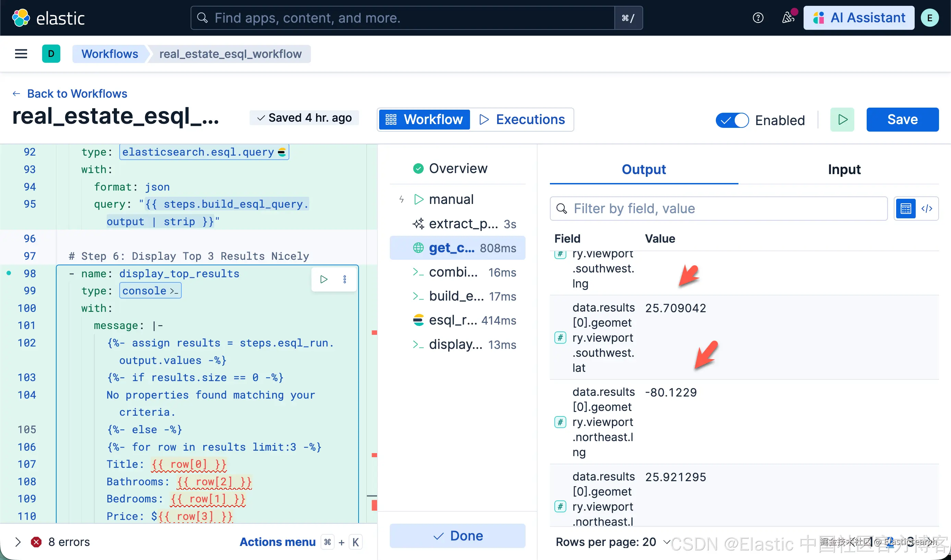
Task: Click the green run workflow play button
Action: coord(842,120)
